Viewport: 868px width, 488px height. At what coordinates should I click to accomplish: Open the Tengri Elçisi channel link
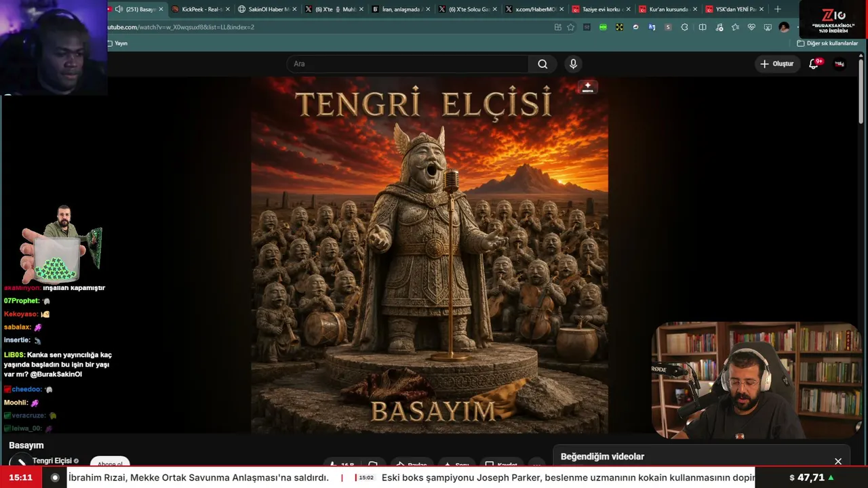tap(52, 461)
